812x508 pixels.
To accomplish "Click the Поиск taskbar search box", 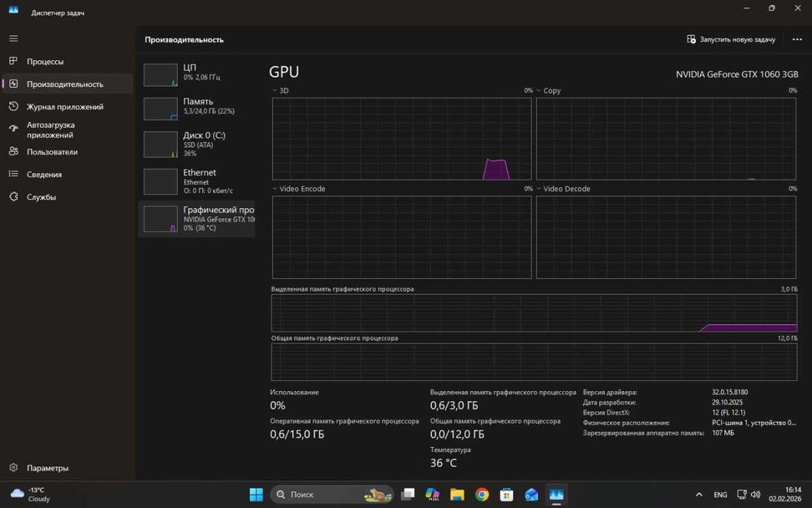I will 331,494.
